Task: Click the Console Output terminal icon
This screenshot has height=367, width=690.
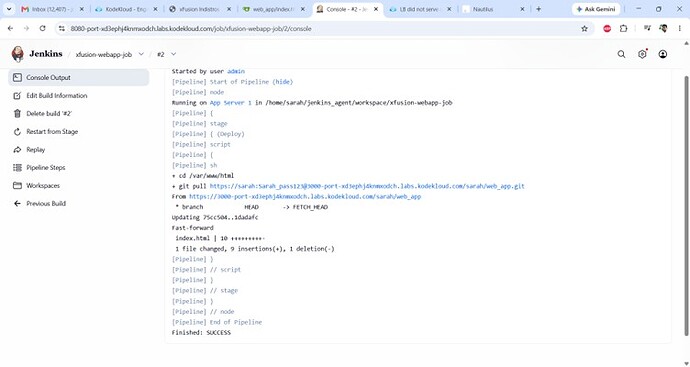Action: point(17,77)
